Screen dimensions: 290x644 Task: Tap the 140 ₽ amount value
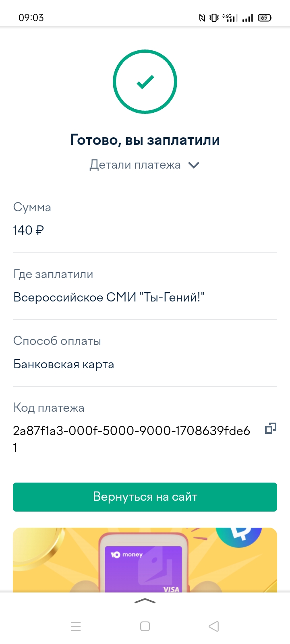(x=28, y=230)
